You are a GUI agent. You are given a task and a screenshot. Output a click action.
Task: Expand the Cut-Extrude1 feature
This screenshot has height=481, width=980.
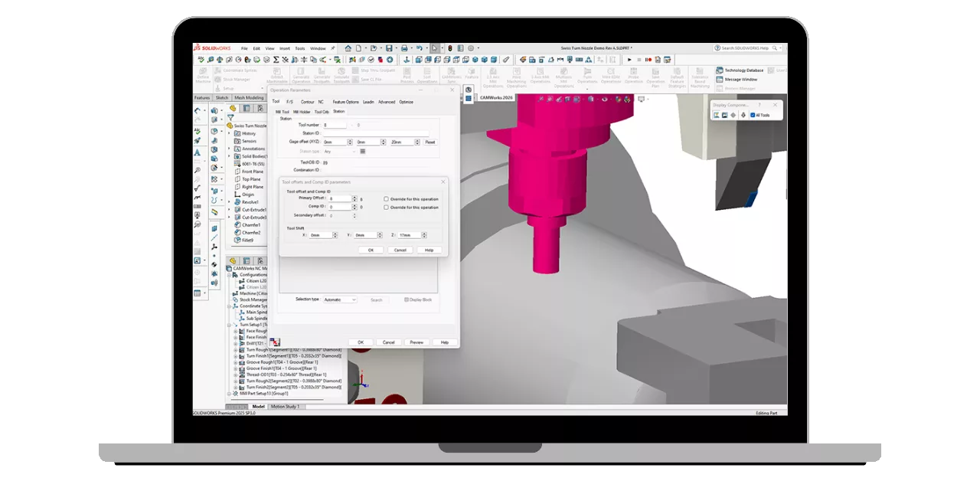229,209
